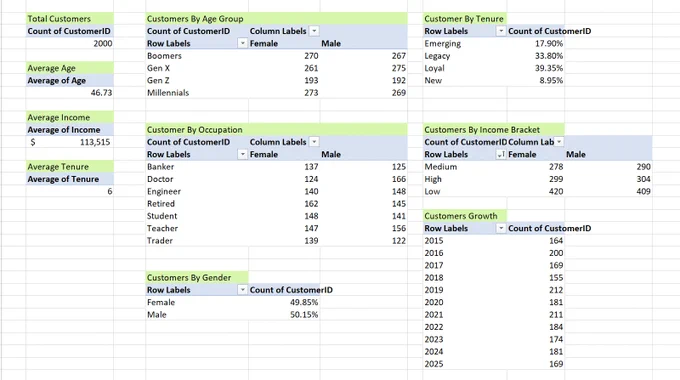
Task: Select the Customers Growth title cell
Action: coord(464,216)
